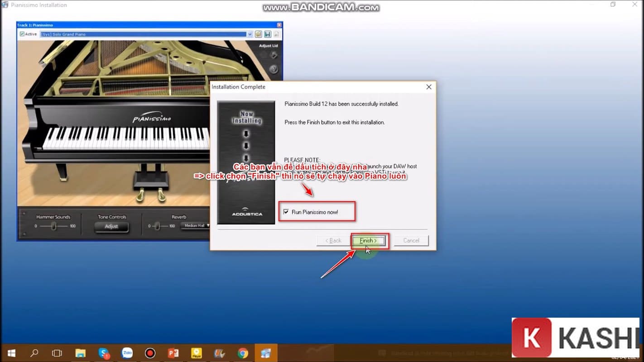Screen dimensions: 644x362
Task: Click the Reverb amount slider handle
Action: pyautogui.click(x=157, y=226)
